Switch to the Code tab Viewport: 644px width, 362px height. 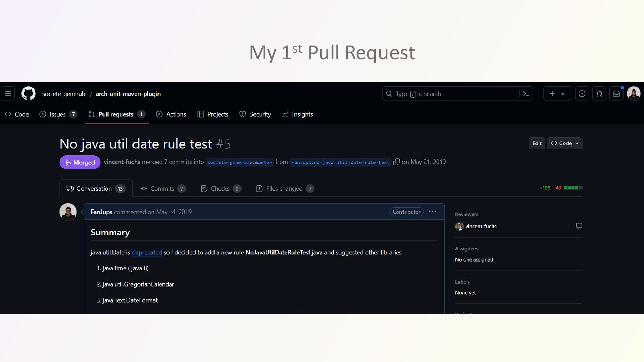click(x=17, y=114)
